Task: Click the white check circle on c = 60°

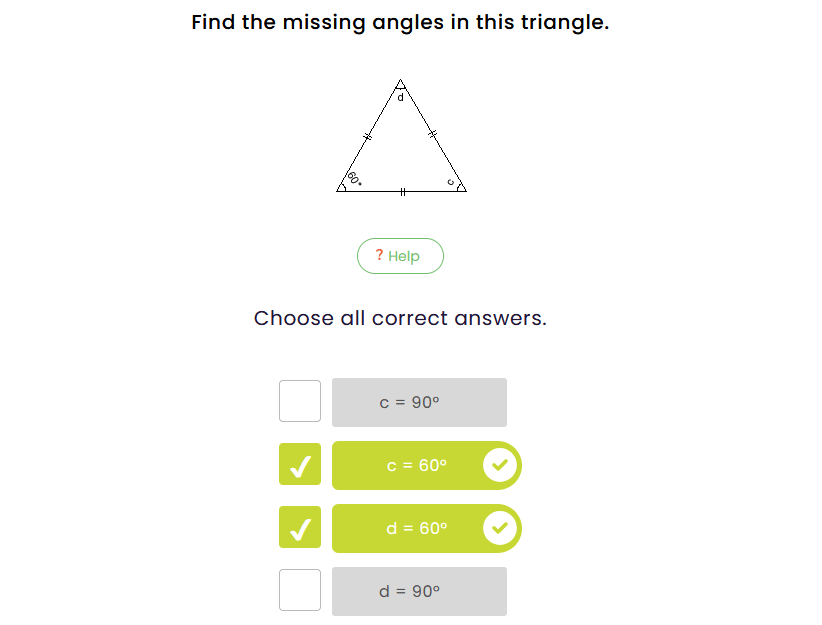Action: click(500, 465)
